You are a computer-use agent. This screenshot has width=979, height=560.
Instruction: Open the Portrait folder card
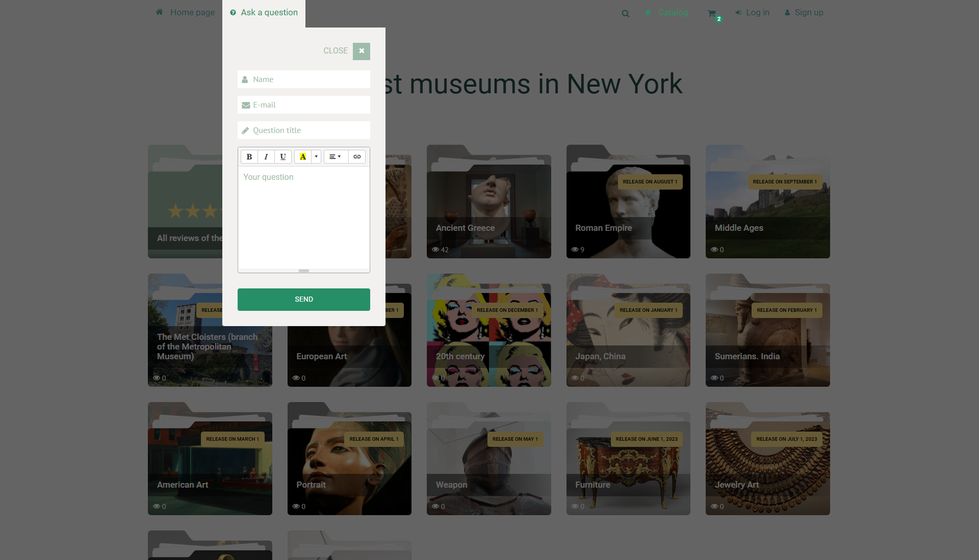point(349,459)
